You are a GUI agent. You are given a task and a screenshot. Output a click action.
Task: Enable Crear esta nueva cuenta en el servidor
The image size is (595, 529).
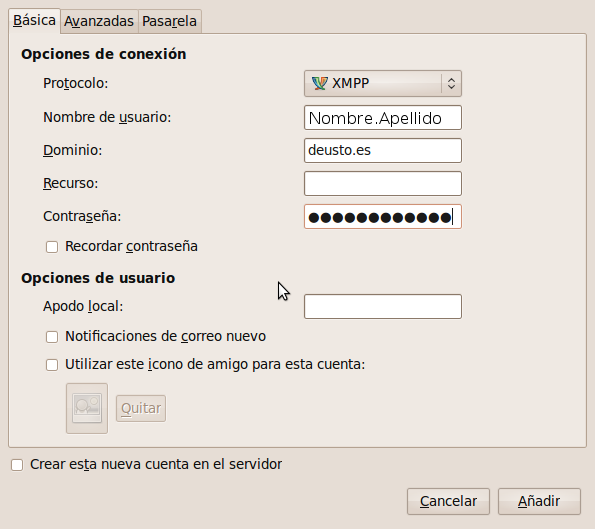(17, 465)
